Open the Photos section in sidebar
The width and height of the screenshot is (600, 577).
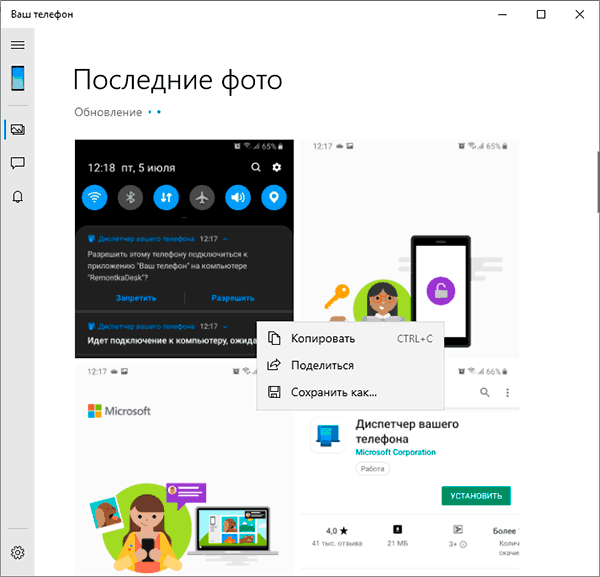[17, 129]
